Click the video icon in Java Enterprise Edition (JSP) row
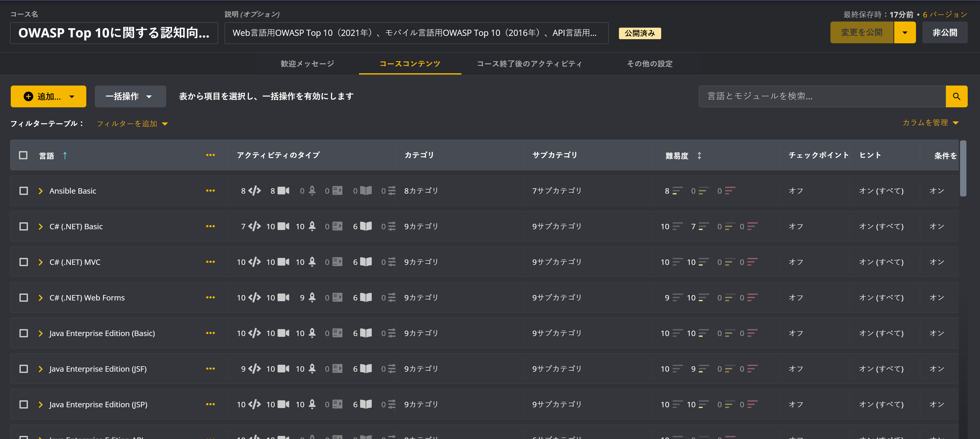980x439 pixels. 283,404
